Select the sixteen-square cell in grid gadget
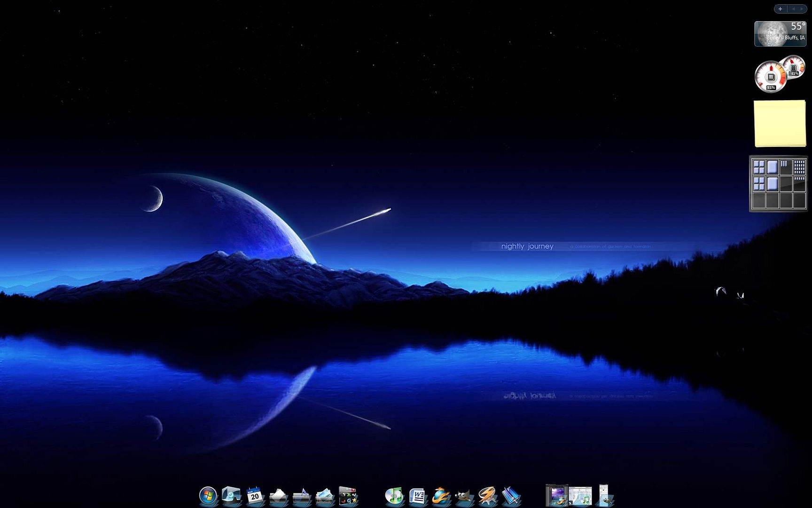Image resolution: width=812 pixels, height=508 pixels. [799, 167]
